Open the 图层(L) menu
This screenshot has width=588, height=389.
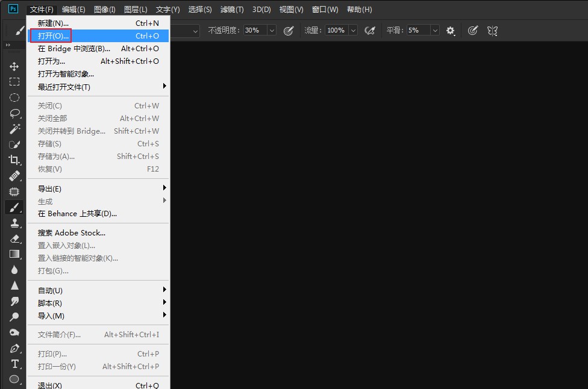click(136, 10)
